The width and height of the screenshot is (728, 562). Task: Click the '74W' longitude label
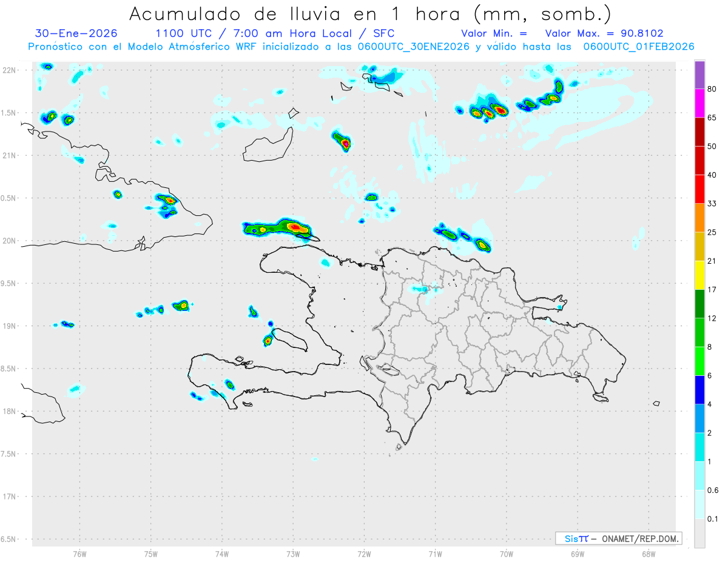point(222,554)
